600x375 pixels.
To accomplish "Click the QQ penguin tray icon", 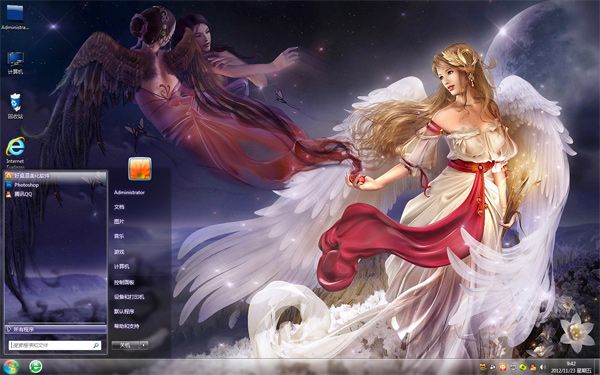I will coord(533,368).
